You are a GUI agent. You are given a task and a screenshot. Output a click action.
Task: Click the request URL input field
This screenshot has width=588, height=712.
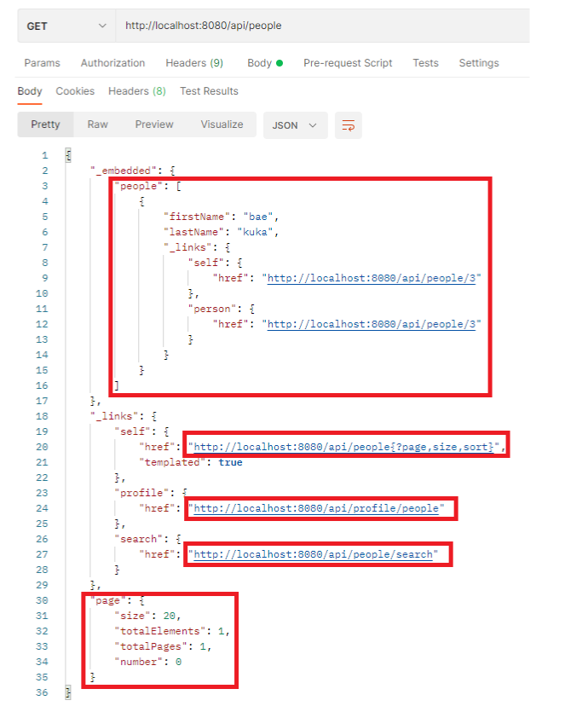click(x=323, y=26)
